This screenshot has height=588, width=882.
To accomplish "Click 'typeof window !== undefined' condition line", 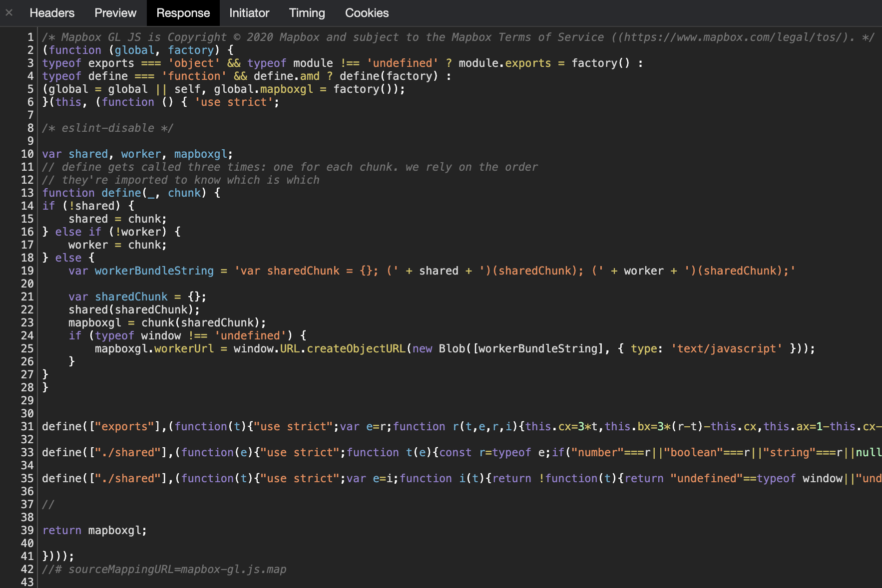I will pos(187,336).
